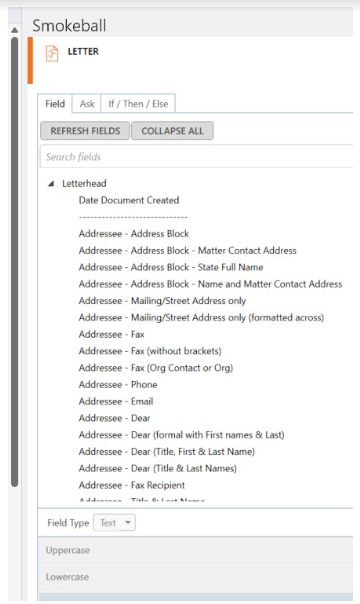Choose the Addressee - Fax Recipient field

tap(132, 485)
